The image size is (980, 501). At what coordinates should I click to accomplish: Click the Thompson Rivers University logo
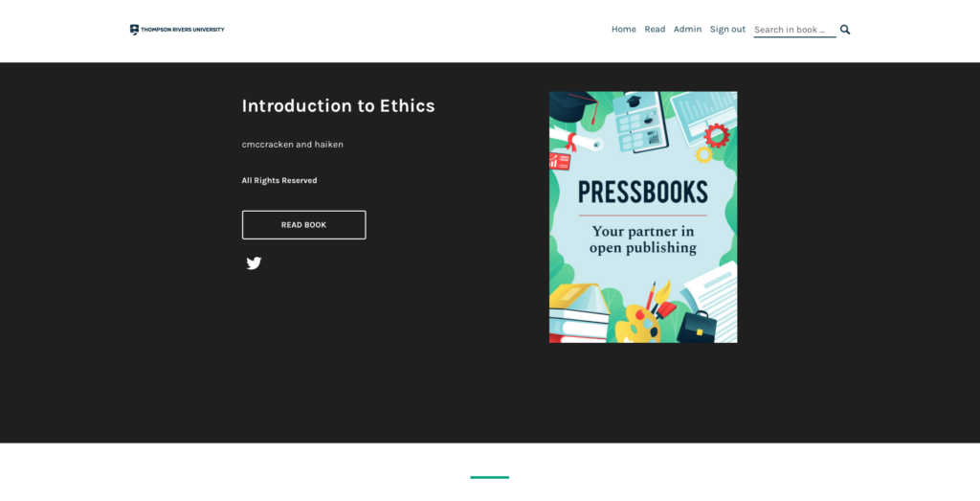tap(177, 30)
